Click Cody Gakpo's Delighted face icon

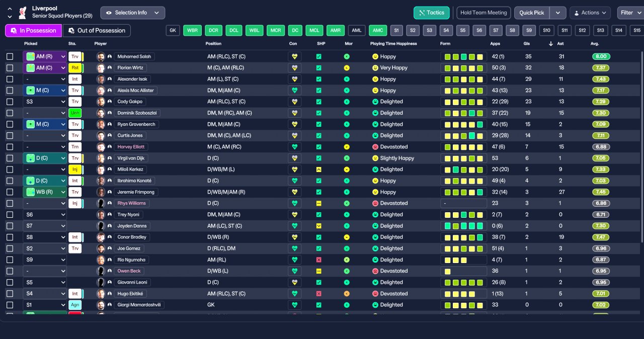tap(375, 102)
